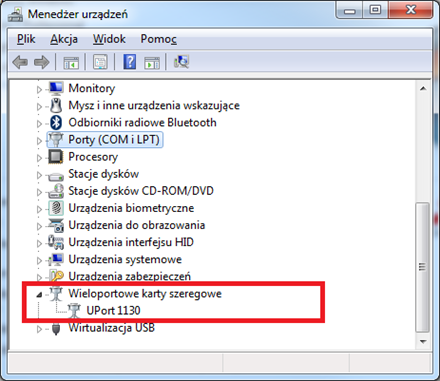Click the imaging devices camera icon
The height and width of the screenshot is (381, 440).
[x=56, y=225]
